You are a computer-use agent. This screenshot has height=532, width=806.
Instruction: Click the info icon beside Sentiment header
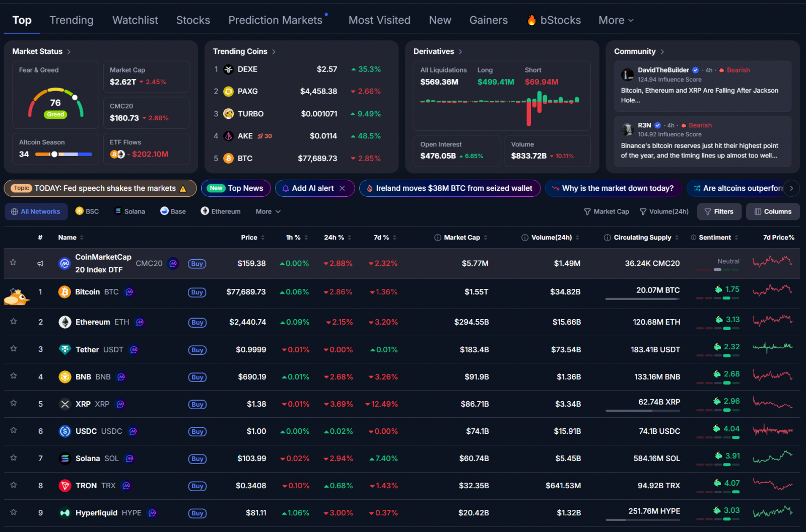[694, 238]
